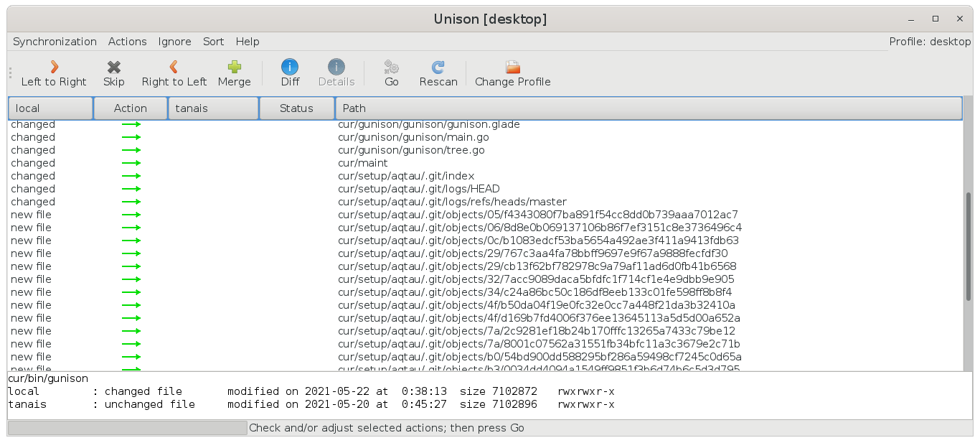The height and width of the screenshot is (443, 980).
Task: Click the Profile: desktop label
Action: tap(930, 42)
